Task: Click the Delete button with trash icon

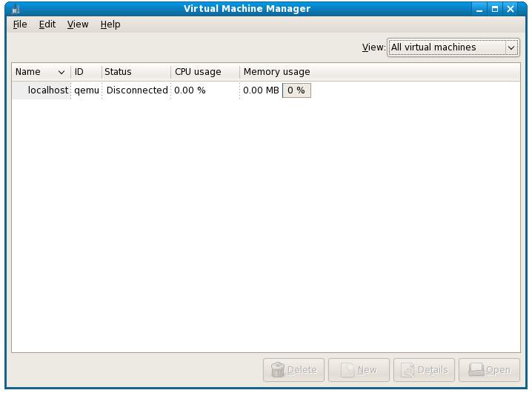Action: pyautogui.click(x=293, y=370)
